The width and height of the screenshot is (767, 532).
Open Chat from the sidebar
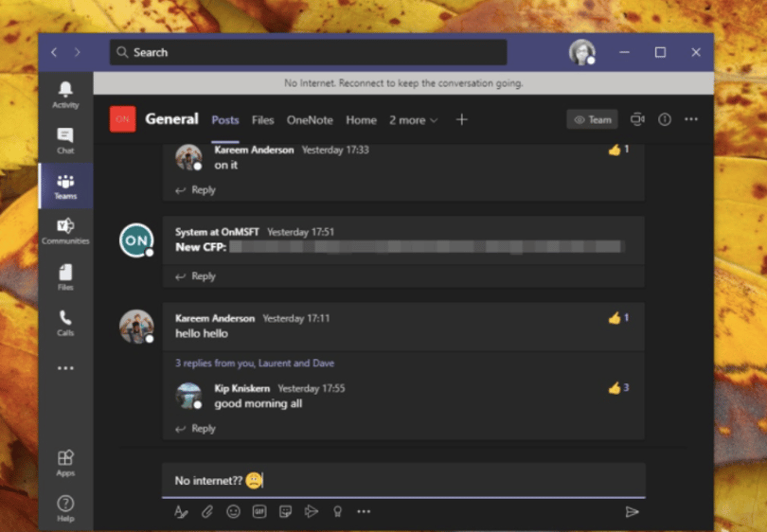click(x=65, y=141)
